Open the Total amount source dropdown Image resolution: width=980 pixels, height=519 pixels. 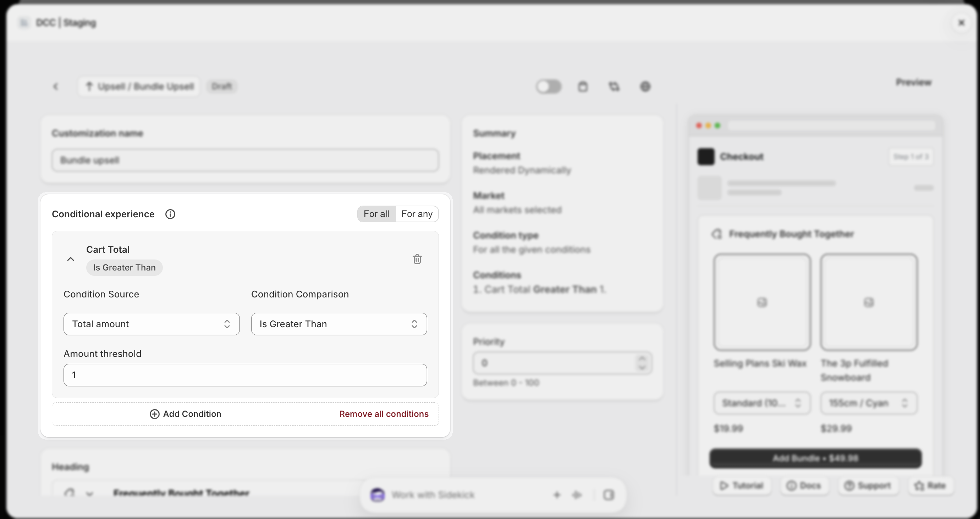(152, 324)
